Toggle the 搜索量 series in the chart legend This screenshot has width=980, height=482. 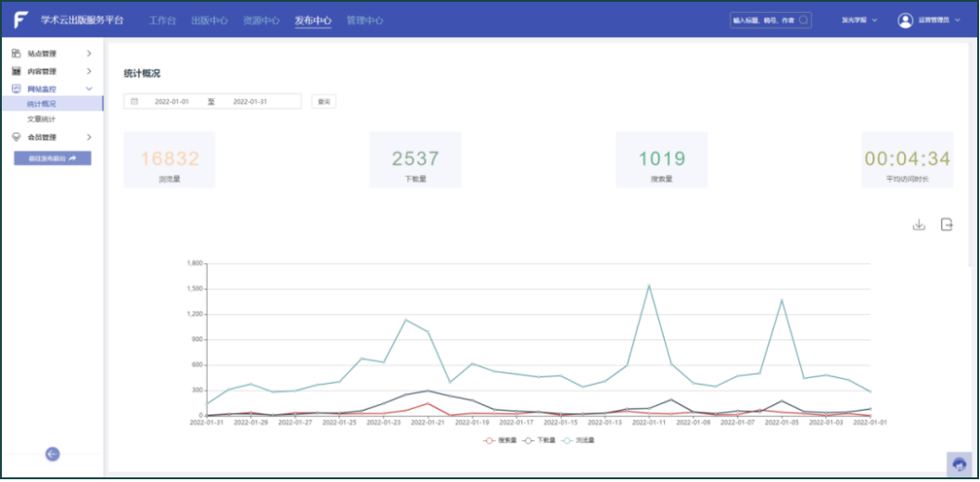(502, 440)
